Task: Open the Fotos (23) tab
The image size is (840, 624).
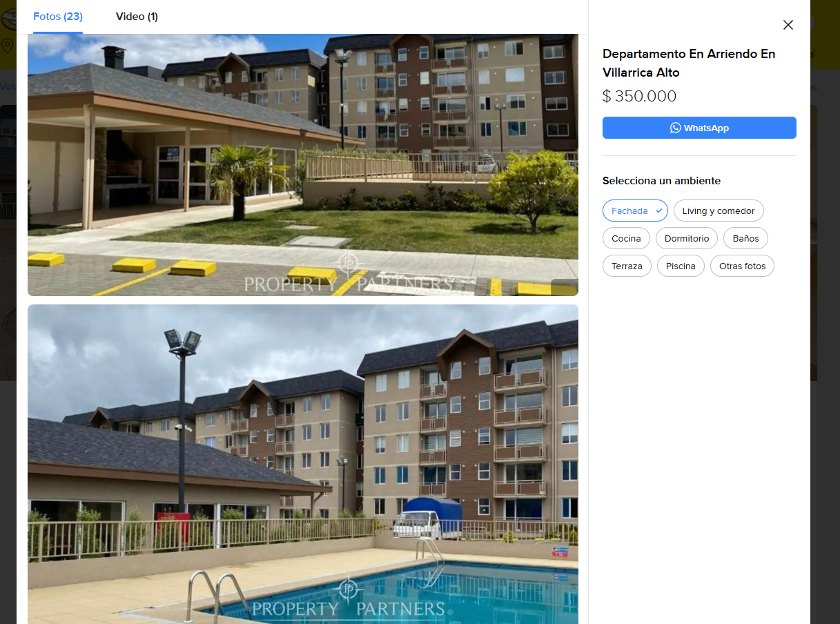Action: click(58, 17)
